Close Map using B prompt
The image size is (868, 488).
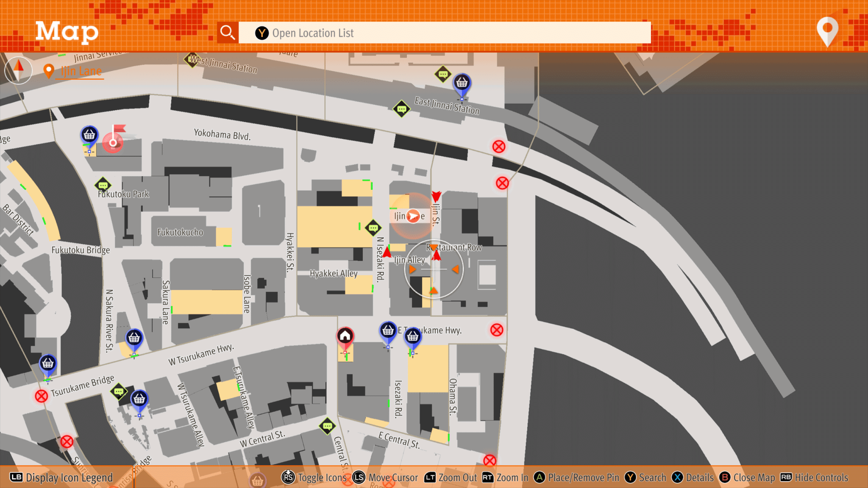click(747, 477)
